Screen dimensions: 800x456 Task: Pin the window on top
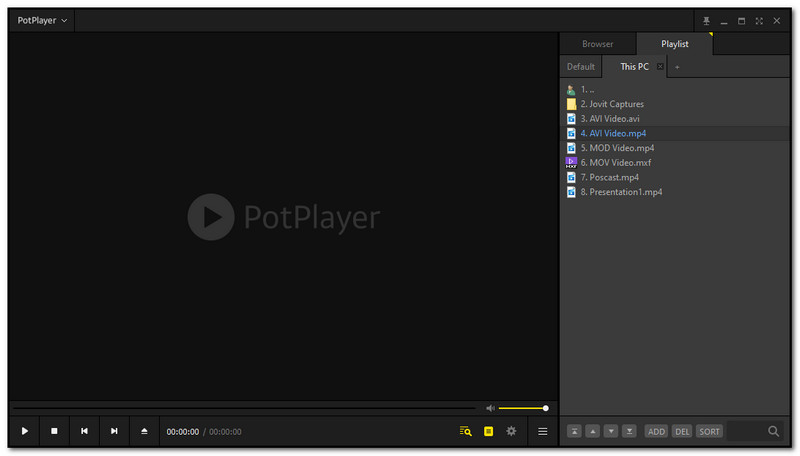point(706,21)
